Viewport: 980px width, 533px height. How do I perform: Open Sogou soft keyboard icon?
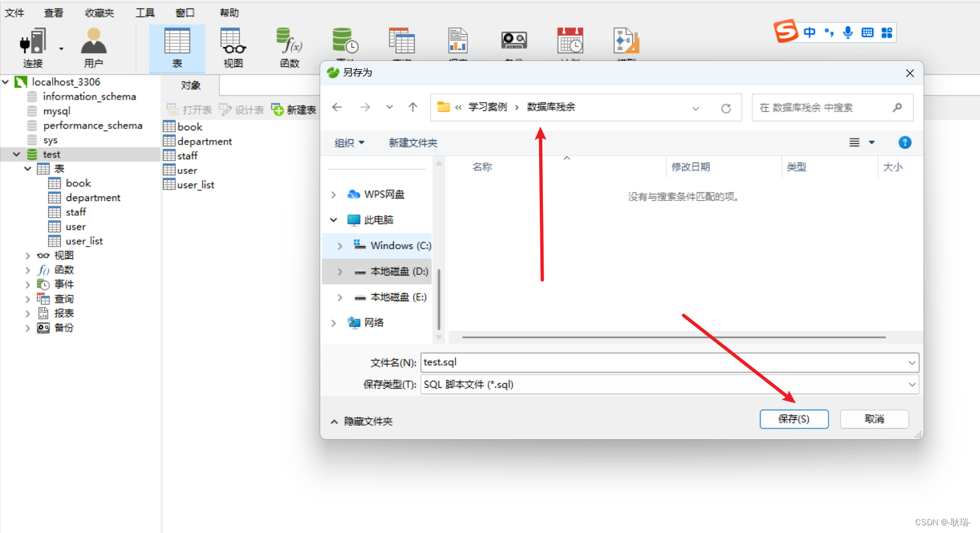pyautogui.click(x=868, y=32)
